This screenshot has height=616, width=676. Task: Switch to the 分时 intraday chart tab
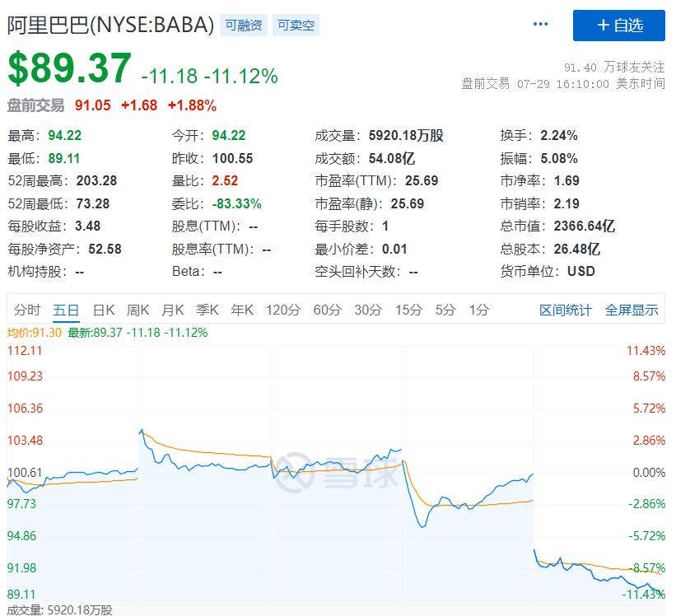point(27,310)
